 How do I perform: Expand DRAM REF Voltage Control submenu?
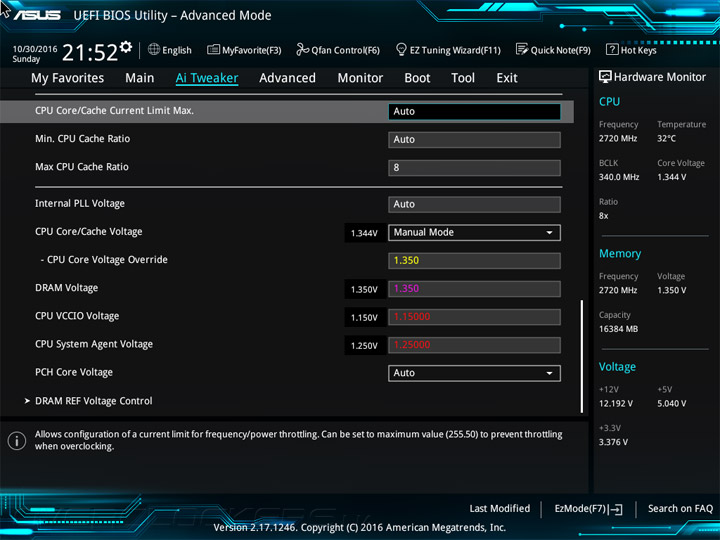(94, 401)
